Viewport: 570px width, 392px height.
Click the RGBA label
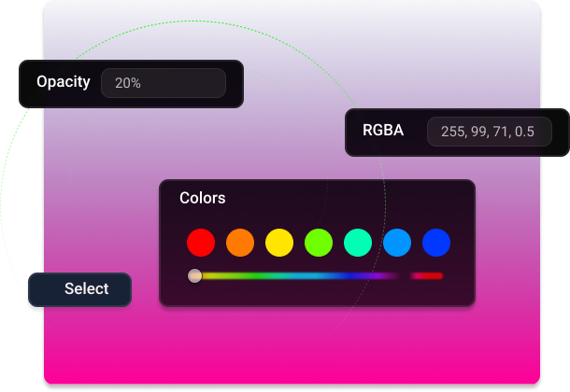point(383,132)
